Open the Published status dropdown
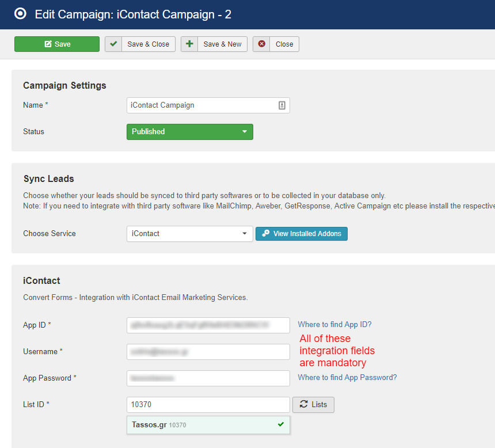495x448 pixels. click(x=190, y=132)
